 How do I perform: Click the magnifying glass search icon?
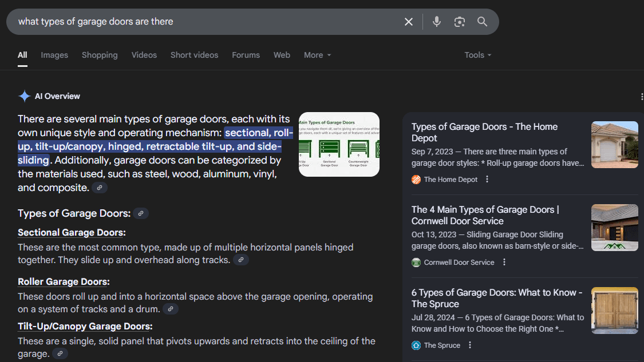pyautogui.click(x=483, y=22)
